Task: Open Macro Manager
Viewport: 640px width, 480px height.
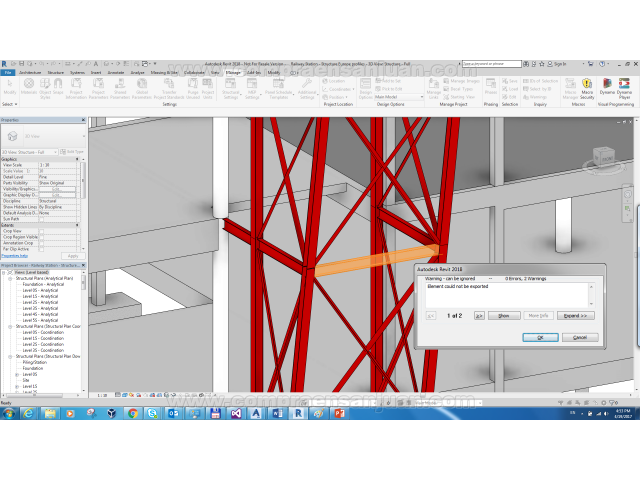Action: click(x=570, y=87)
